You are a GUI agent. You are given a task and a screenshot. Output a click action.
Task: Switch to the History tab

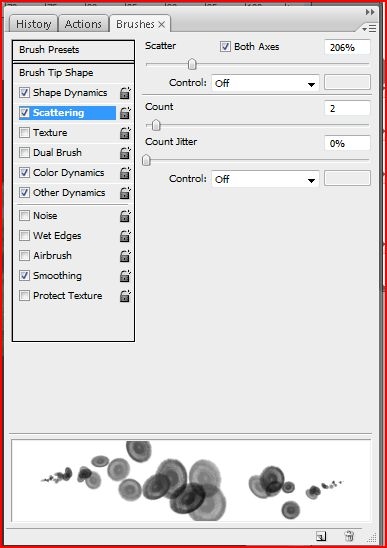coord(34,24)
